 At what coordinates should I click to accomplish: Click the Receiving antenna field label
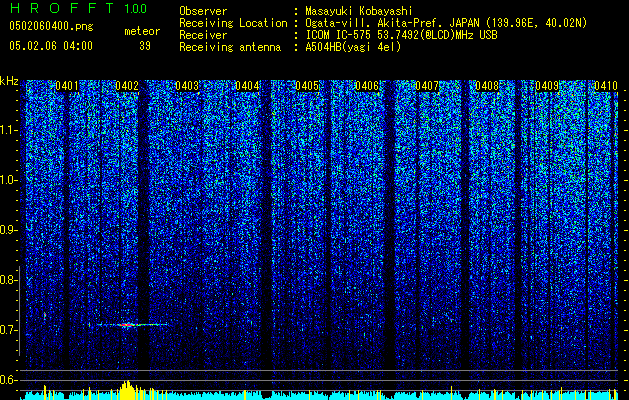230,47
